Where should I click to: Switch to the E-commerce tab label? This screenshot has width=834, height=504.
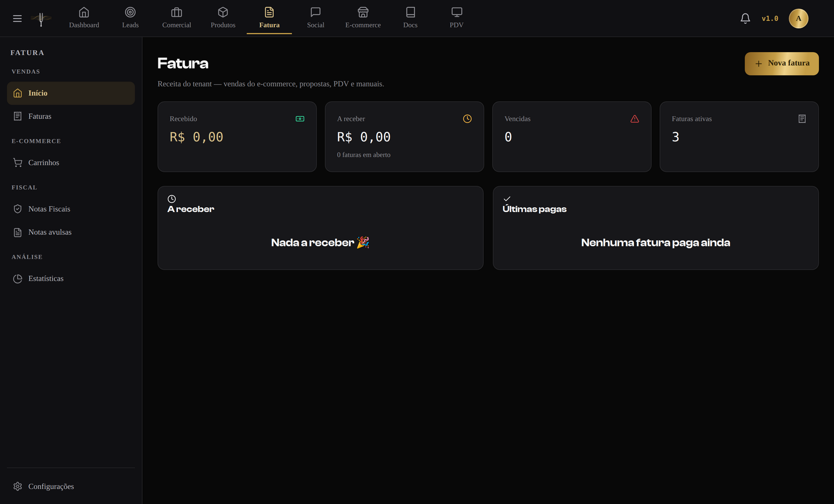pyautogui.click(x=363, y=25)
